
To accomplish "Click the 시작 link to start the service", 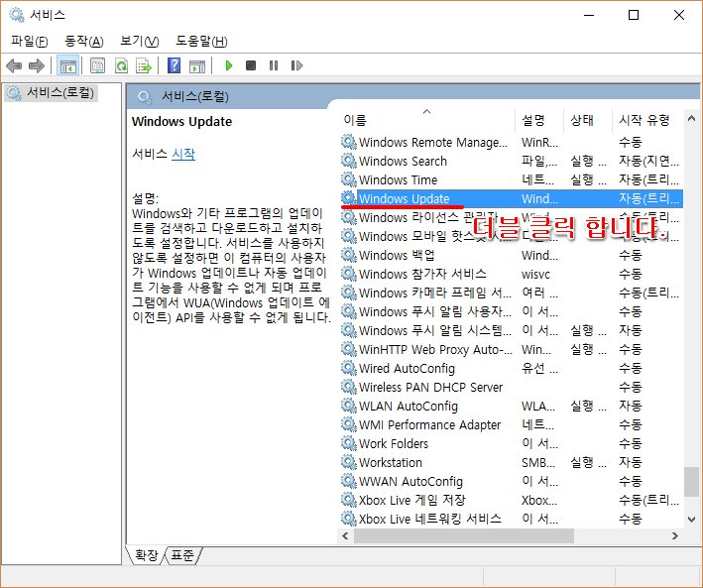I will tap(183, 154).
